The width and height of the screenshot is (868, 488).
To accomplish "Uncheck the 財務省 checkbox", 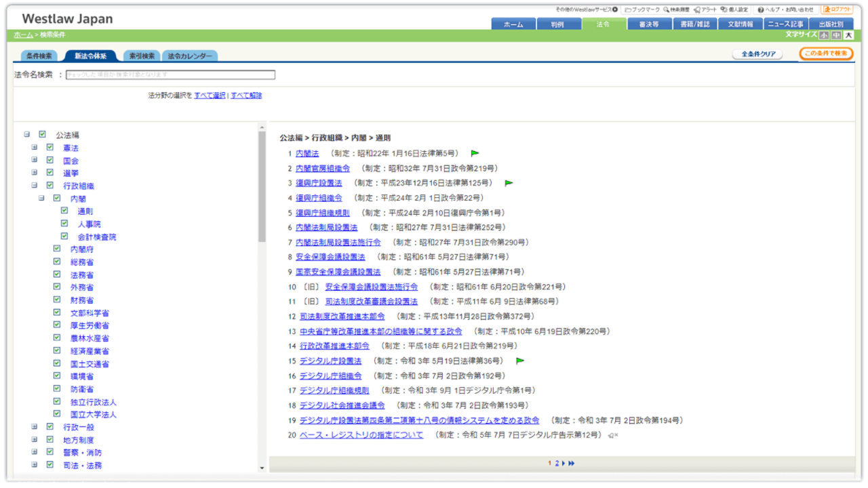I will tap(57, 300).
